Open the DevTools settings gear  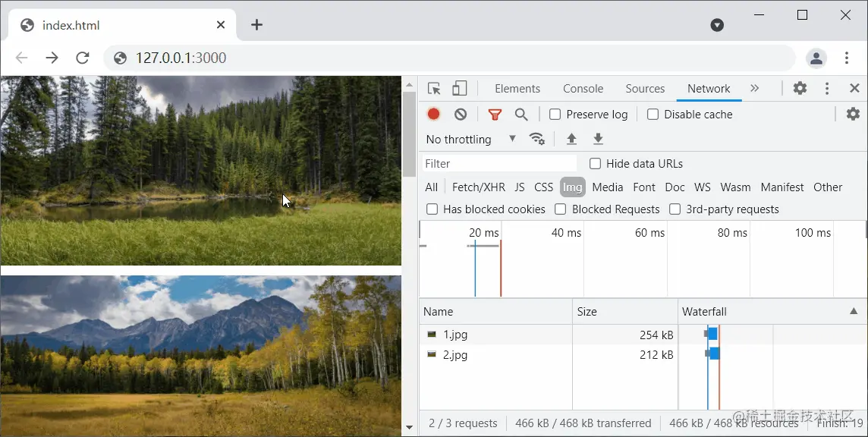coord(800,88)
